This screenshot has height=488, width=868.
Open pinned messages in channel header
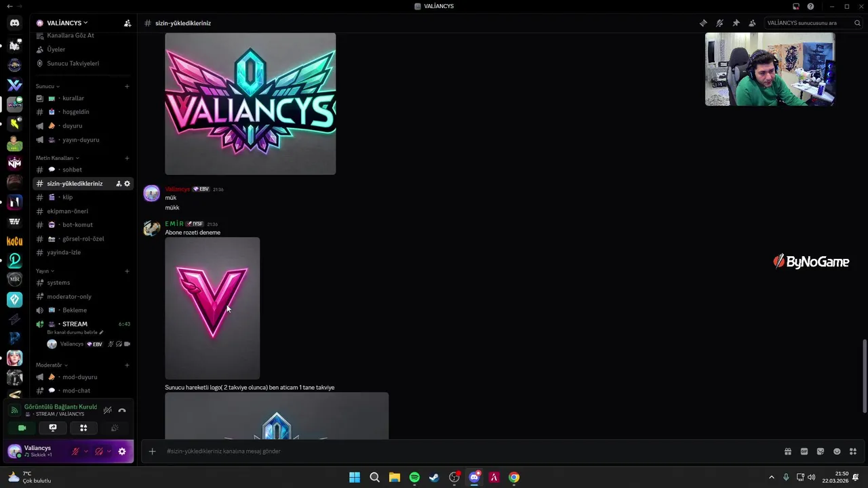click(736, 23)
